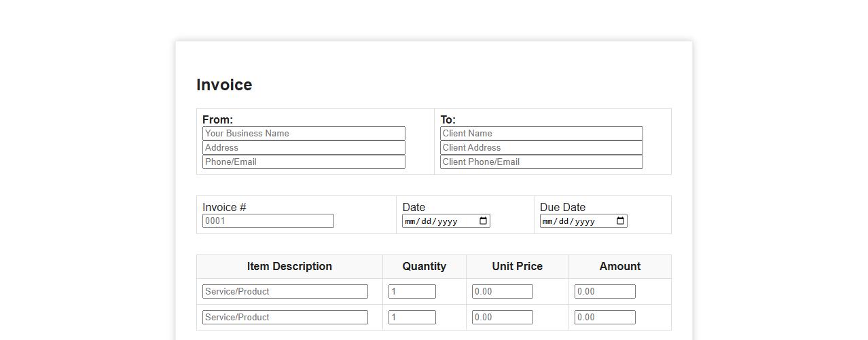Click the Invoice heading

pyautogui.click(x=224, y=85)
